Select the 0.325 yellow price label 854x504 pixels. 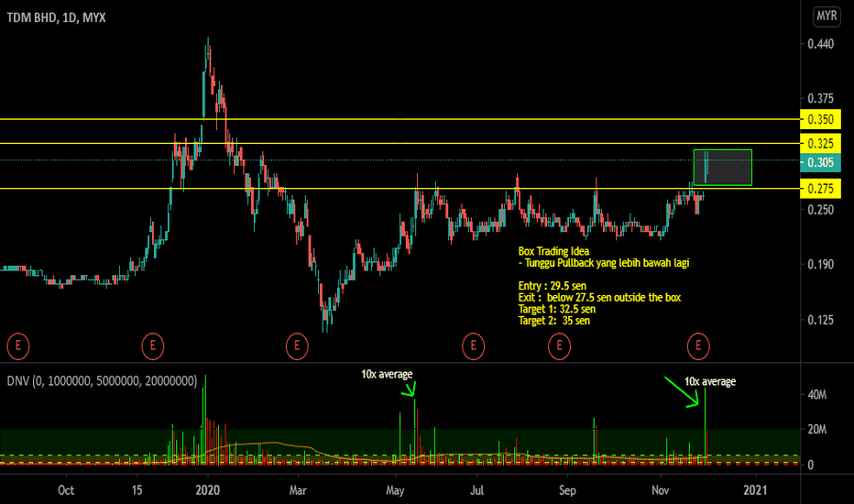click(820, 144)
